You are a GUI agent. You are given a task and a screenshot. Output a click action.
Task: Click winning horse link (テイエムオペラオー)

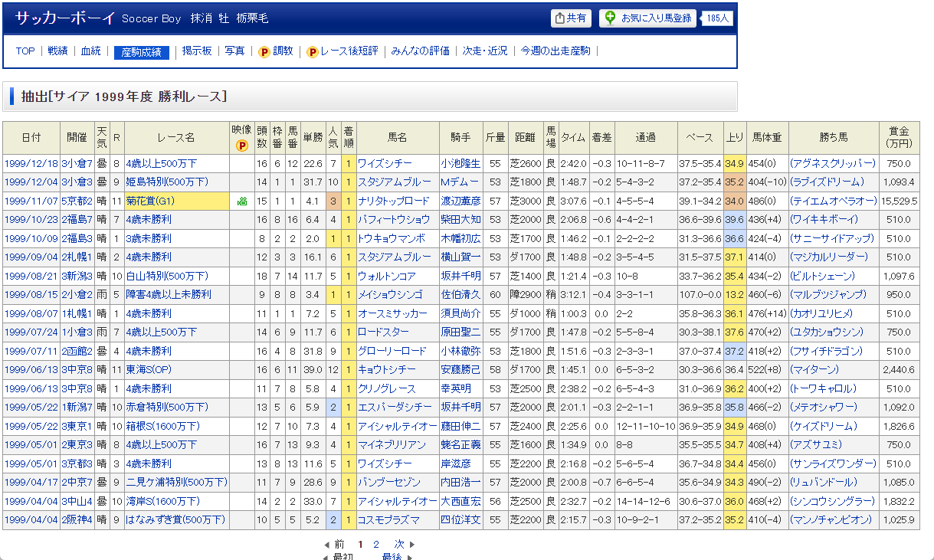[833, 201]
